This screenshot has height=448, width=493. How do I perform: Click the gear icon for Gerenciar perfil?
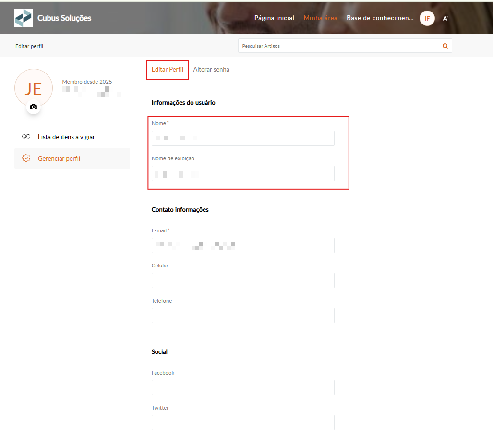(26, 158)
